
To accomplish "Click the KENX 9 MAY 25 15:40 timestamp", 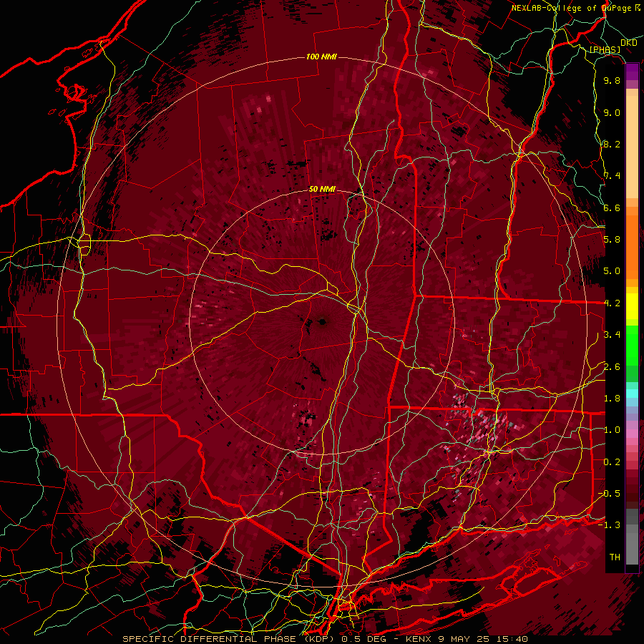I will pos(467,639).
